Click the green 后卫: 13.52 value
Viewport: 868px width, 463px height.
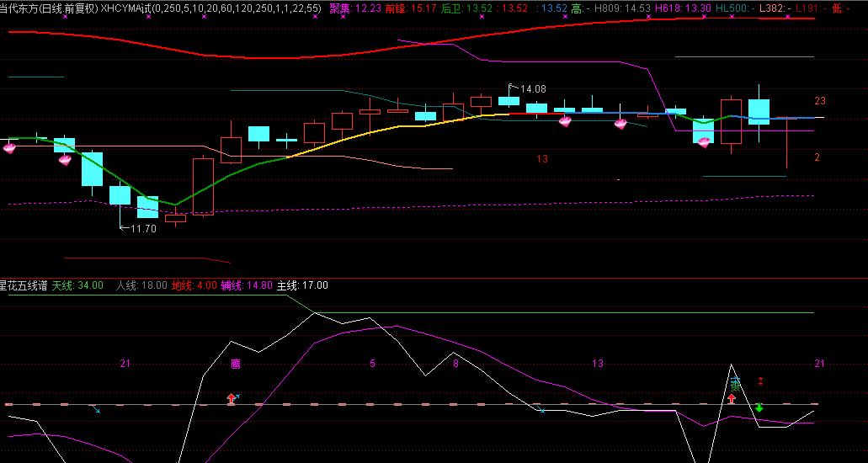466,8
